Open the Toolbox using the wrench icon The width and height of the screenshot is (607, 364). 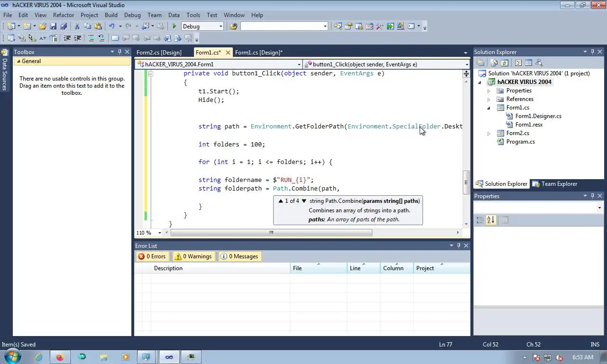click(379, 26)
